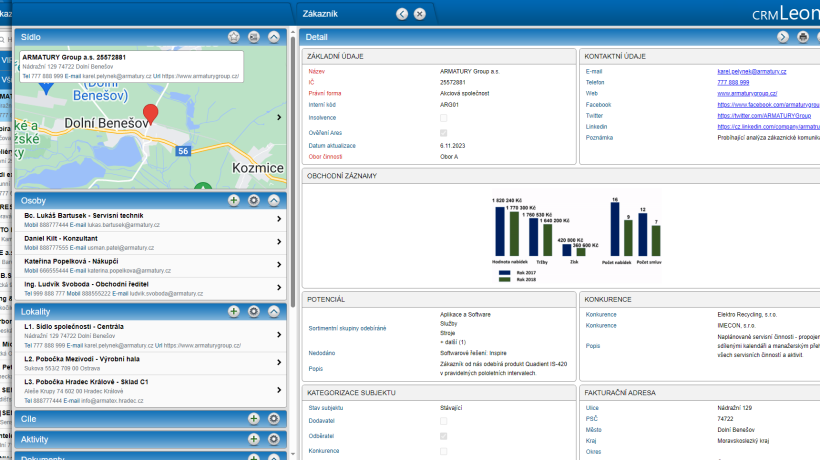Open the L2. Pobočka Mezivodí location

151,363
